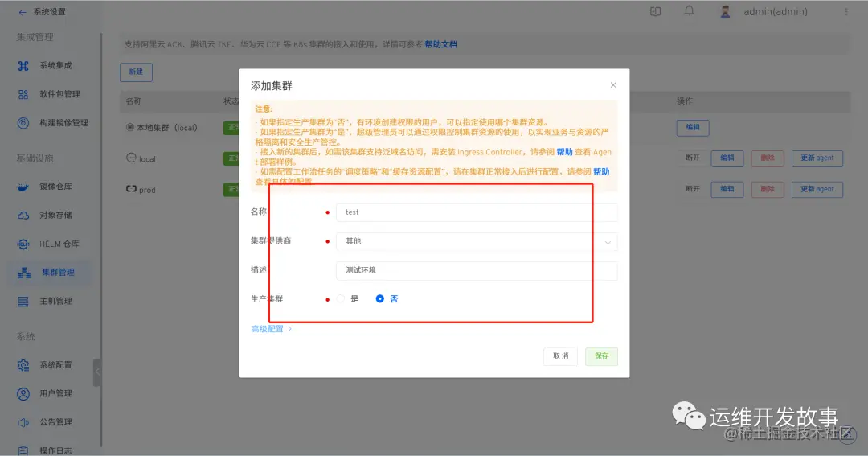The image size is (868, 456).
Task: Click the 构建镜像管理 icon
Action: click(23, 123)
